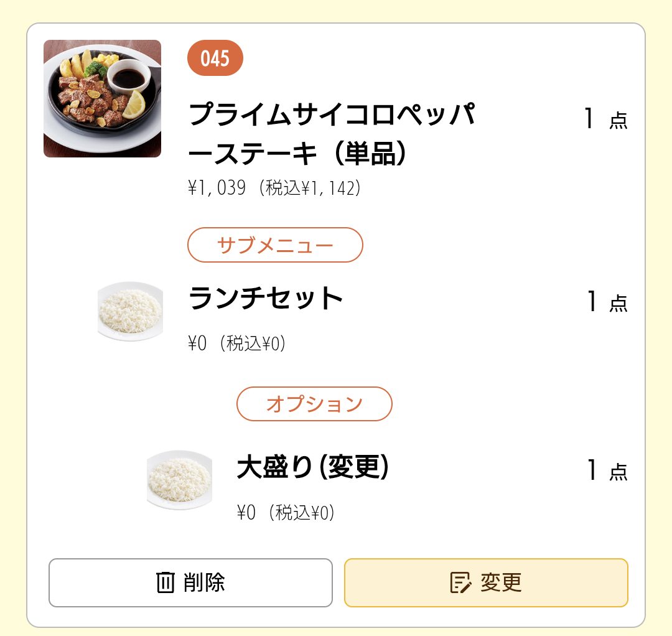This screenshot has width=672, height=636.
Task: Click the 大盛り(変更) 1 点 quantity
Action: click(607, 471)
